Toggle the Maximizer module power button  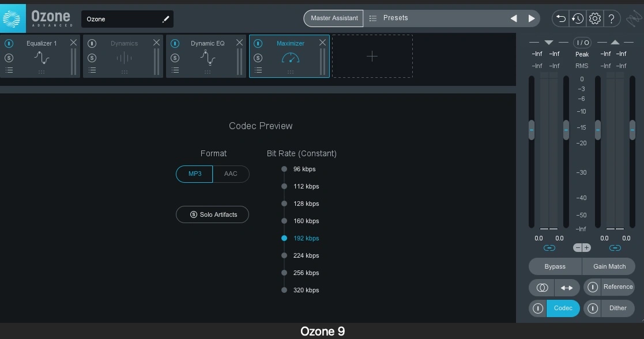pyautogui.click(x=258, y=43)
